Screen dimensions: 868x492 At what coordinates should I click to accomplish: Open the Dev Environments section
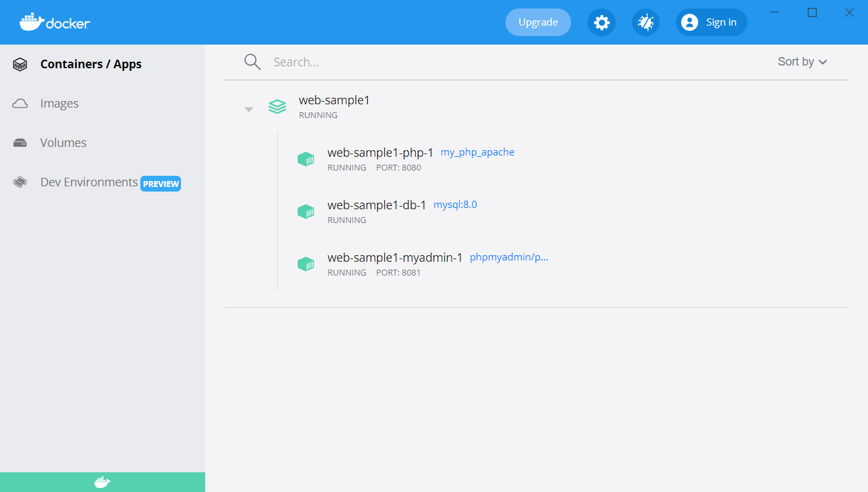tap(89, 182)
